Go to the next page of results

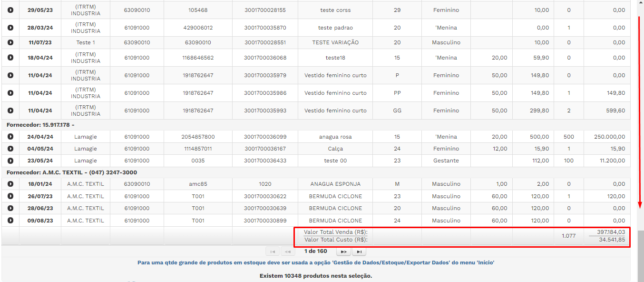point(343,252)
